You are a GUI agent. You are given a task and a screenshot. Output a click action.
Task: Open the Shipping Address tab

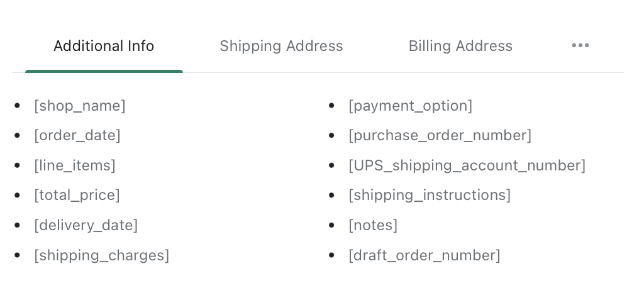pos(281,47)
